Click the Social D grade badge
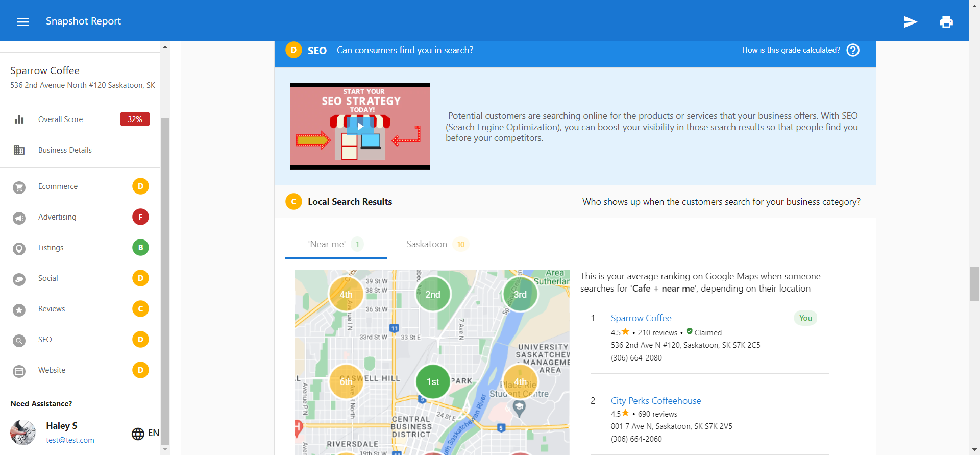This screenshot has width=980, height=456. (140, 278)
